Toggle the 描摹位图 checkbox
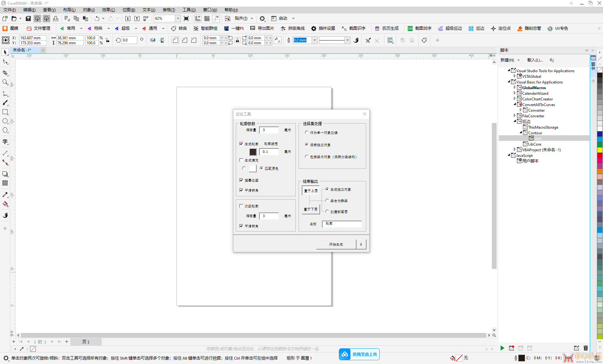 click(x=241, y=180)
